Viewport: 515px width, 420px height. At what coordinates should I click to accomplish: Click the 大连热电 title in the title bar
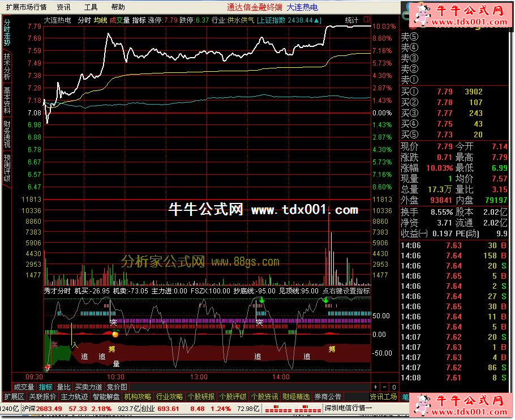pos(302,7)
